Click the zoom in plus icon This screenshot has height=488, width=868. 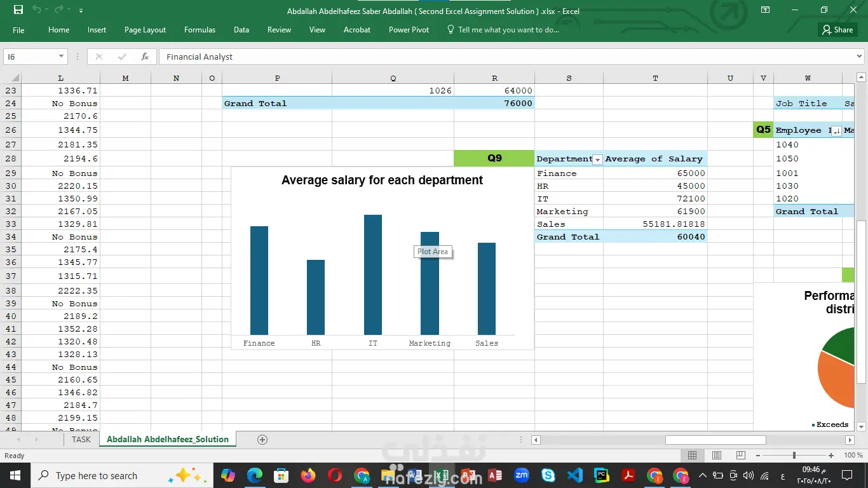[x=831, y=456]
